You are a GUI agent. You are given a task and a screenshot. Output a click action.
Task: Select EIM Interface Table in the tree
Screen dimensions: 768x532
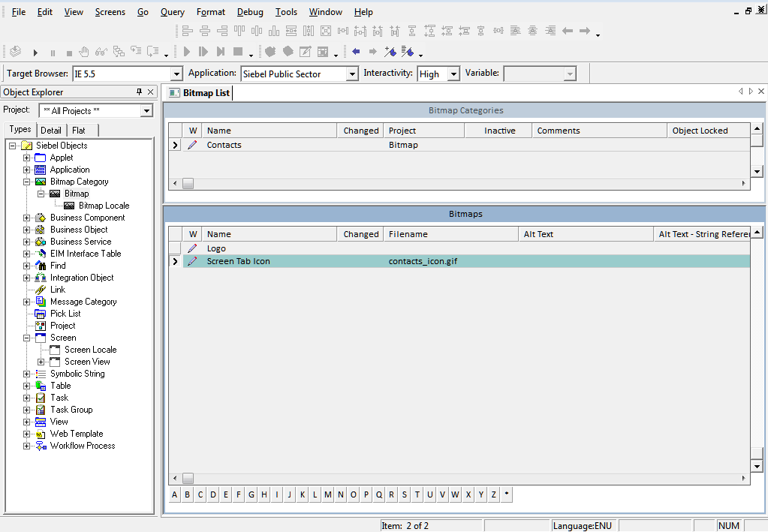tap(86, 254)
